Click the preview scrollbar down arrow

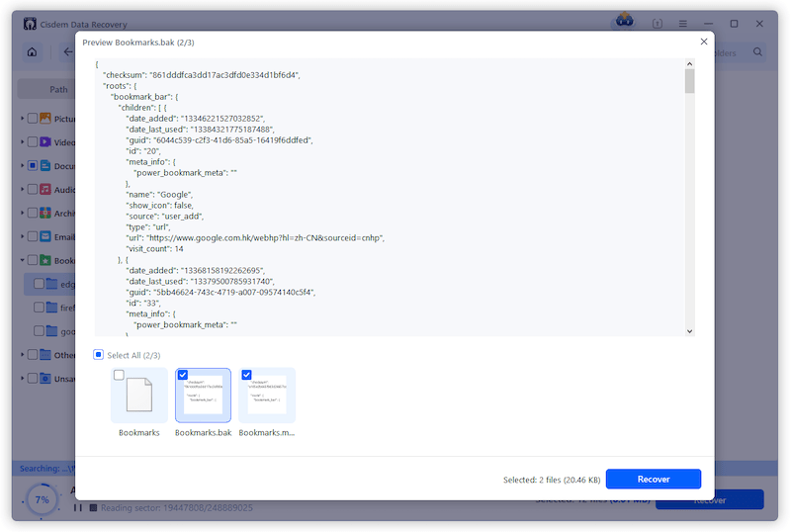[x=689, y=331]
